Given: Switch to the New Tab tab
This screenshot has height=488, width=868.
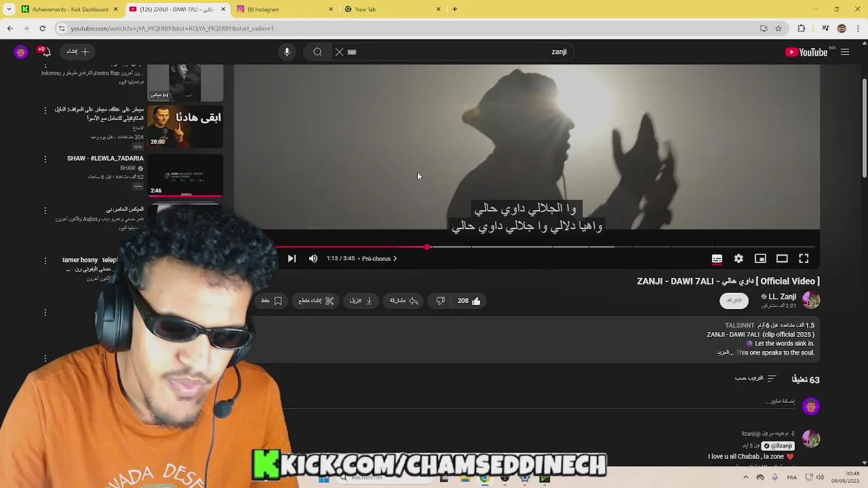Looking at the screenshot, I should 392,9.
